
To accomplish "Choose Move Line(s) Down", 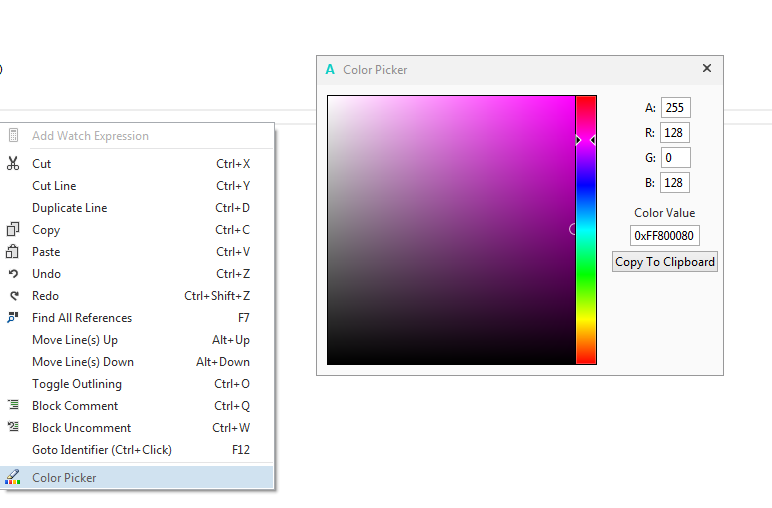I will [137, 362].
